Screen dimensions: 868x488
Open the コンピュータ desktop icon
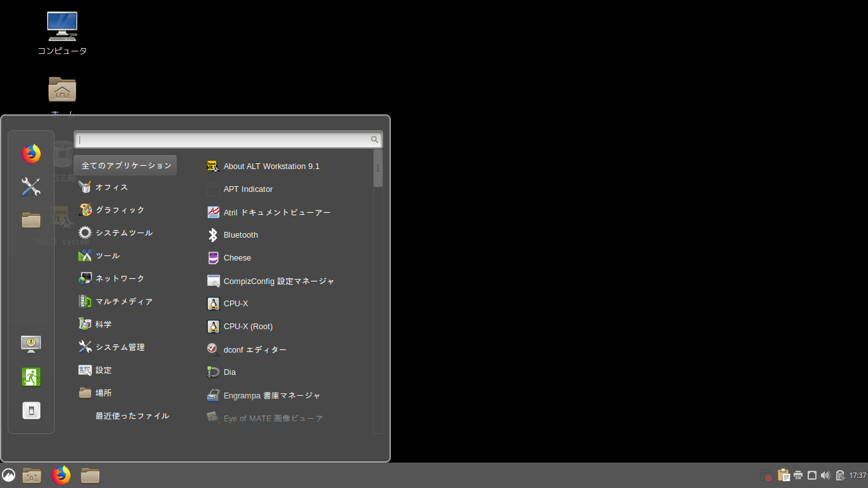[62, 34]
